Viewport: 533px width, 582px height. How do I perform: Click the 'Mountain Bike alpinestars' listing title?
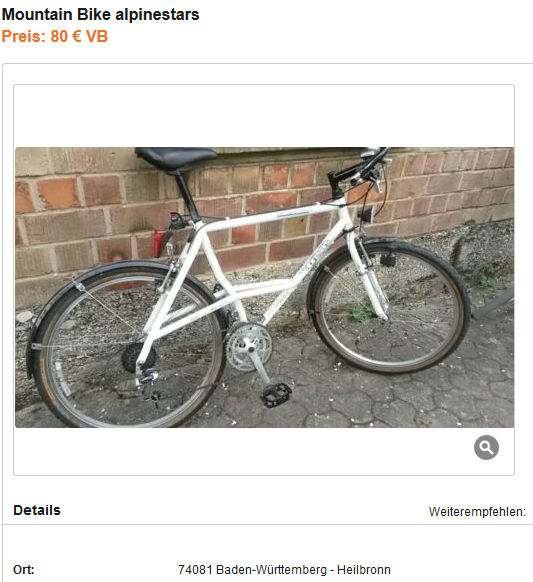(101, 14)
